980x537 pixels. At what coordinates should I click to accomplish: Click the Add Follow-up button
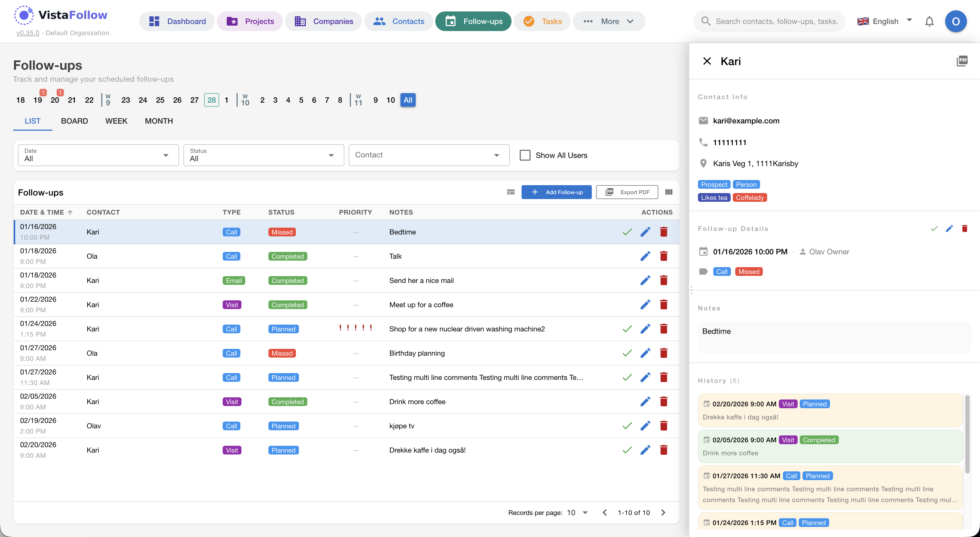click(x=556, y=192)
